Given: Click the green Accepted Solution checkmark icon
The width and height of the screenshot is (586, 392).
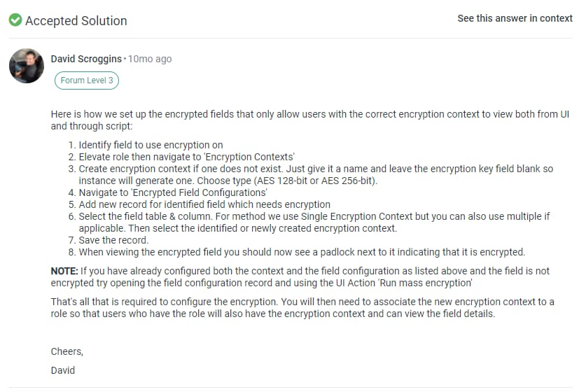Looking at the screenshot, I should 15,20.
